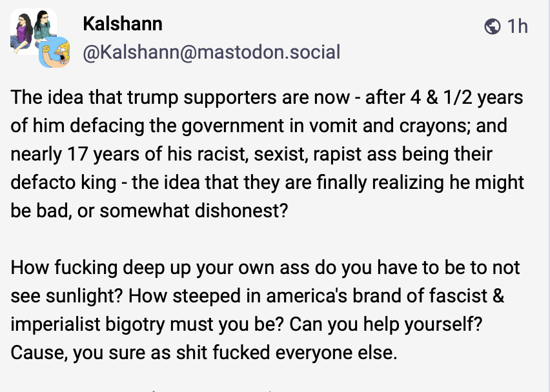Click the text line starting "of him defacing"
This screenshot has width=550, height=392.
pos(259,126)
